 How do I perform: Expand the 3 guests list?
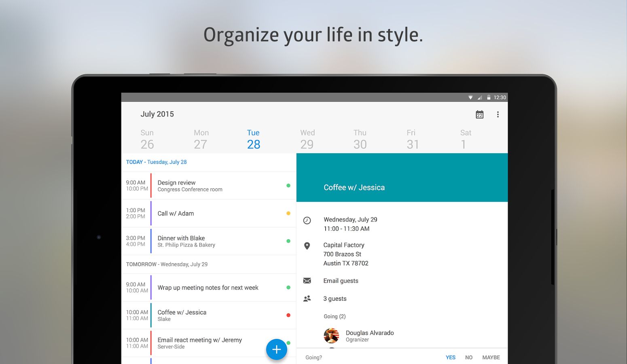click(x=335, y=298)
